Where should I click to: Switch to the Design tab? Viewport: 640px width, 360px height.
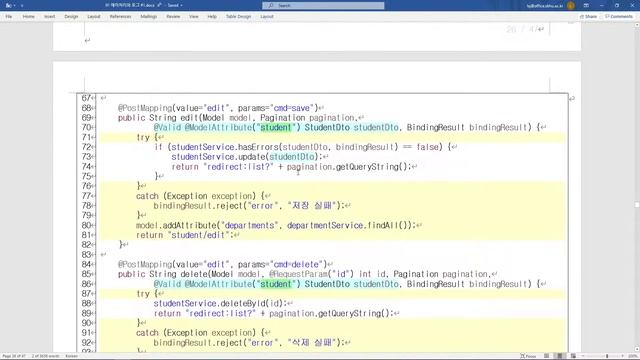(71, 17)
